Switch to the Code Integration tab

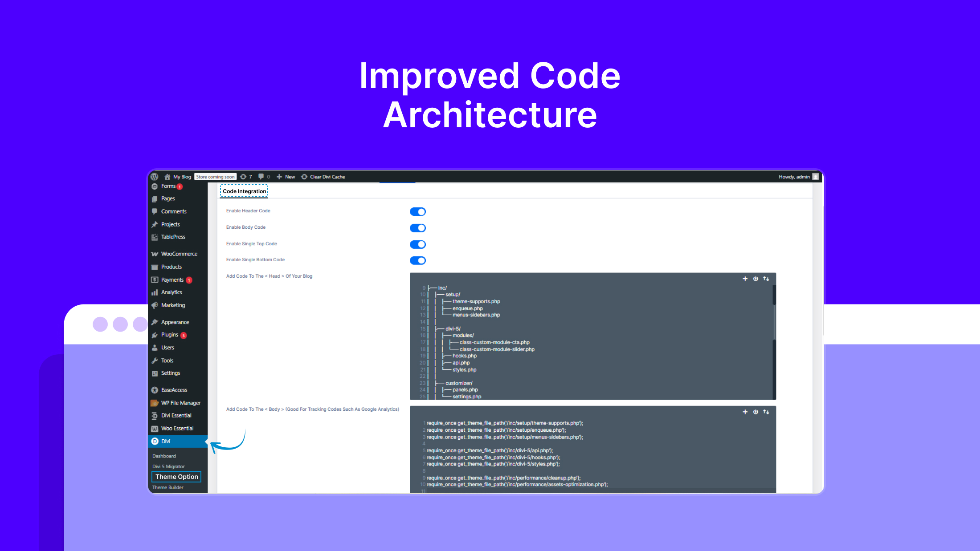(x=244, y=191)
